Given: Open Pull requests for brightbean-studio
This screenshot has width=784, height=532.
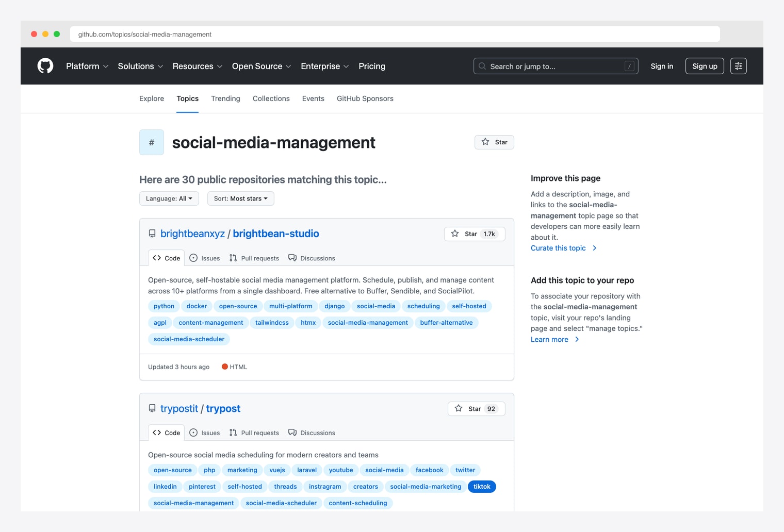Looking at the screenshot, I should (254, 258).
